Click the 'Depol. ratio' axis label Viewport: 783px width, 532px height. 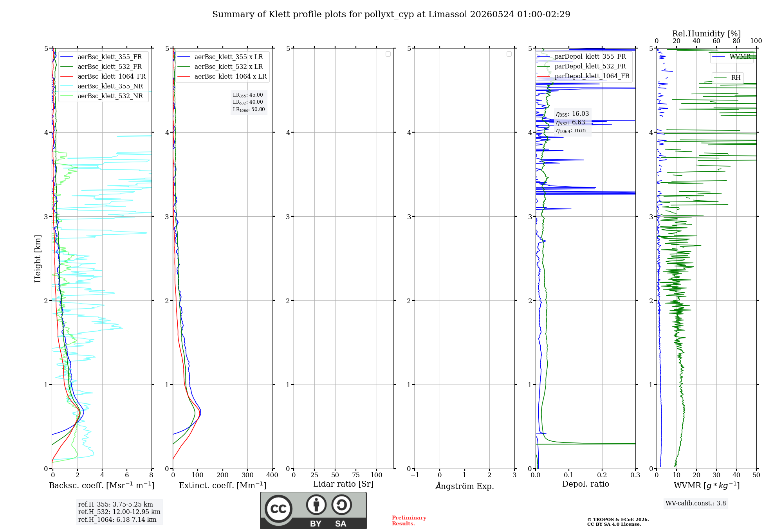(586, 484)
